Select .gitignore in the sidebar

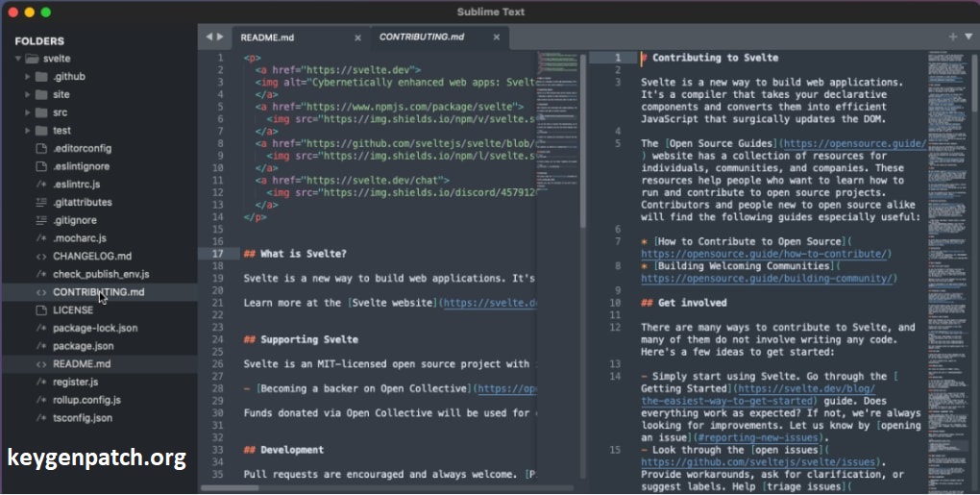(75, 221)
